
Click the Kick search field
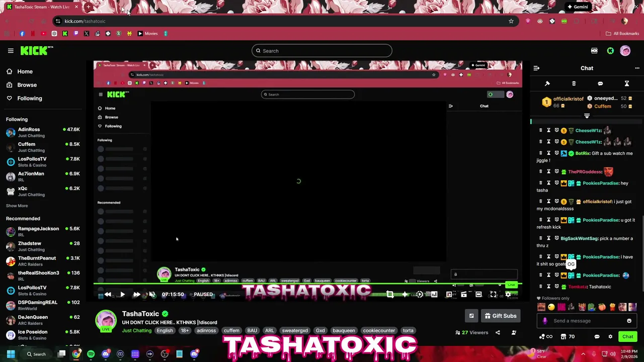click(x=322, y=51)
